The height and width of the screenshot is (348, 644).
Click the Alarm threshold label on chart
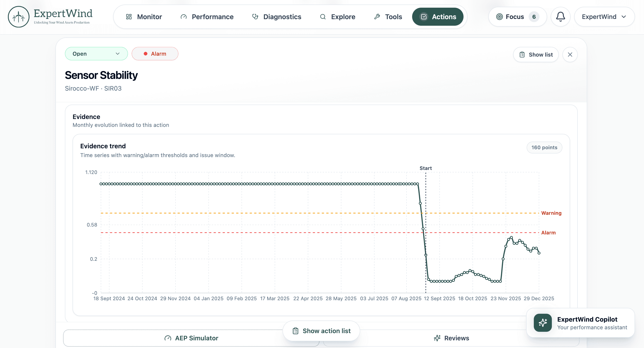548,233
